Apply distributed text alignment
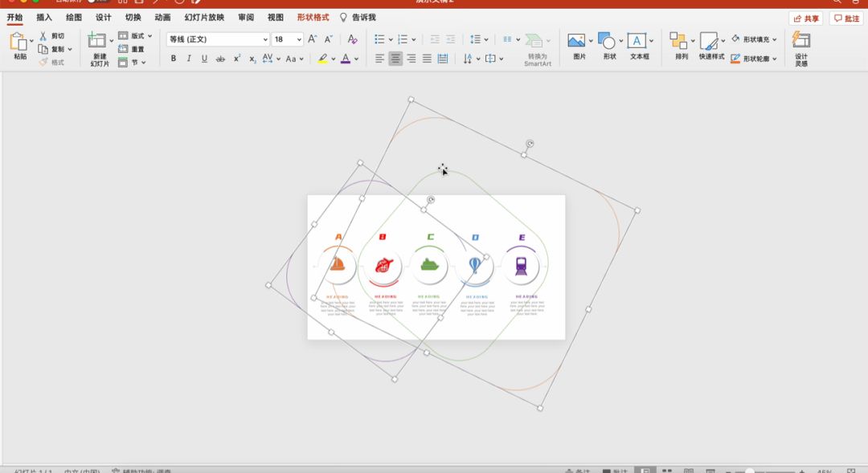868x473 pixels. (x=443, y=58)
